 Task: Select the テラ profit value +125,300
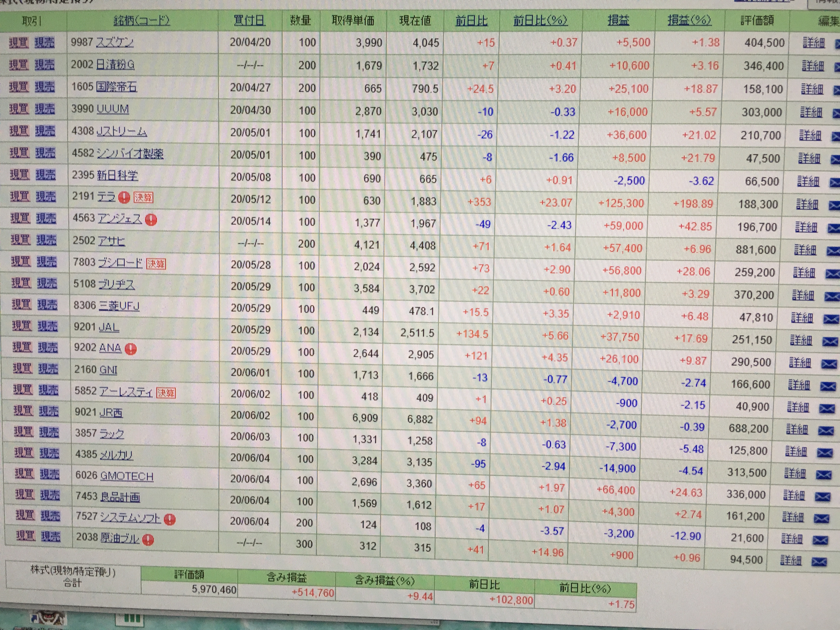click(621, 204)
